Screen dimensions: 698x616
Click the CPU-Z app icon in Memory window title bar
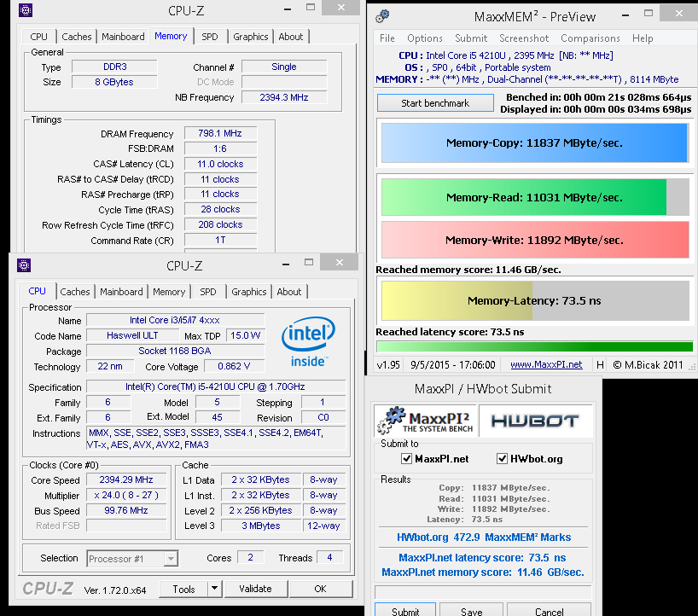coord(26,10)
